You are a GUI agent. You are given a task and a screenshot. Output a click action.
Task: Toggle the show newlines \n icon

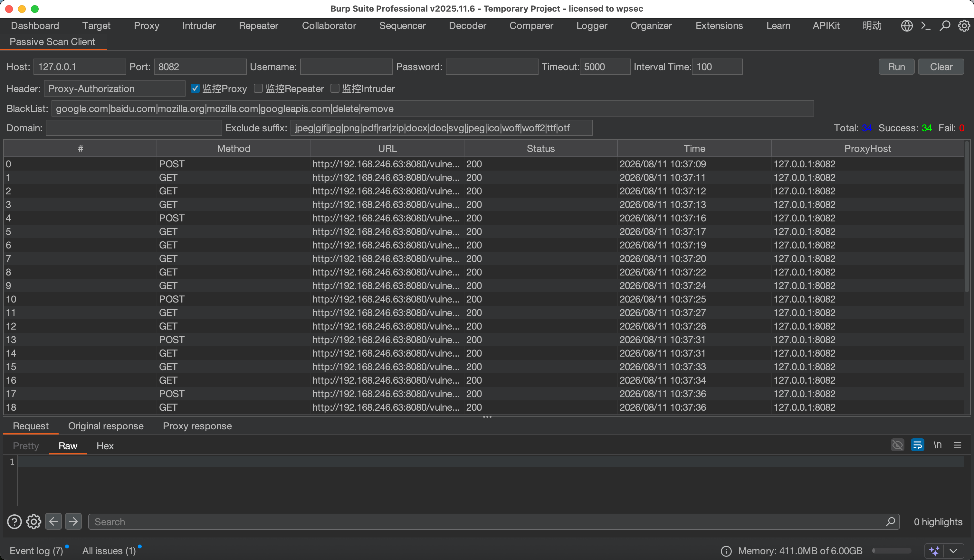937,445
